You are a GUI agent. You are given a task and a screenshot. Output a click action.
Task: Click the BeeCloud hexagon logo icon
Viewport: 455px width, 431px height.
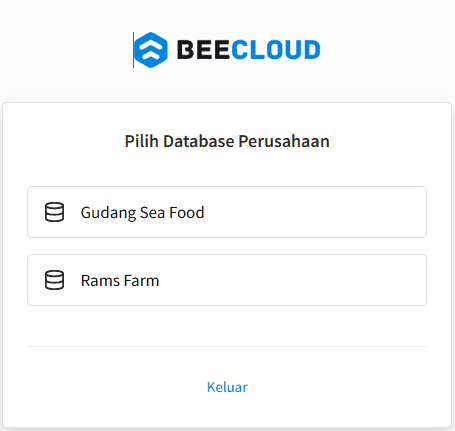pos(151,50)
